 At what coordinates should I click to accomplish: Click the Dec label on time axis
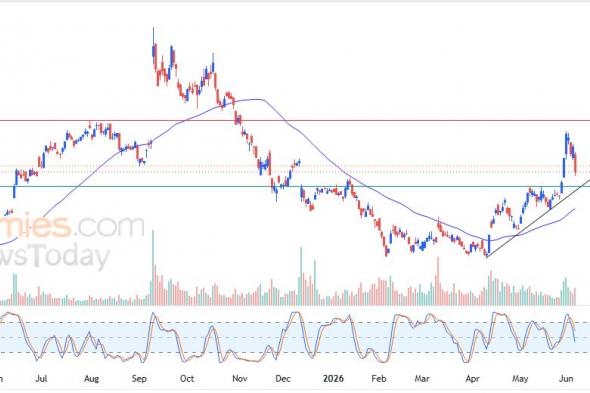(x=283, y=378)
